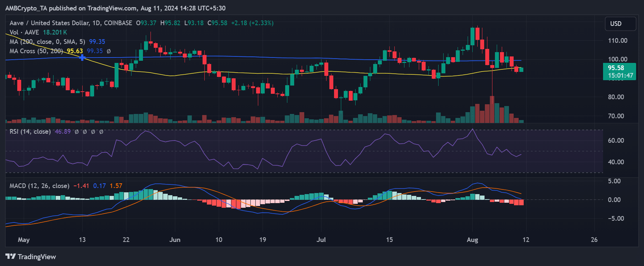644x266 pixels.
Task: Click the 80.00 price axis label
Action: pyautogui.click(x=616, y=97)
